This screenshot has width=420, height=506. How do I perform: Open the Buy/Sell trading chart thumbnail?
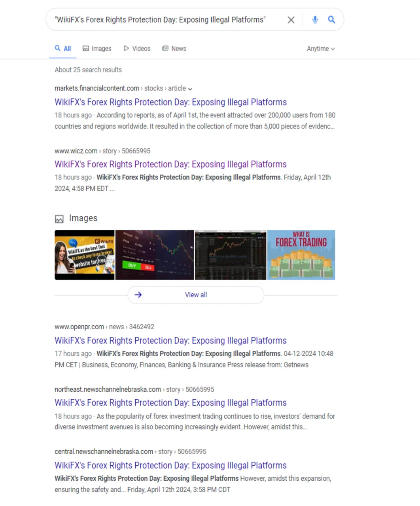point(155,255)
